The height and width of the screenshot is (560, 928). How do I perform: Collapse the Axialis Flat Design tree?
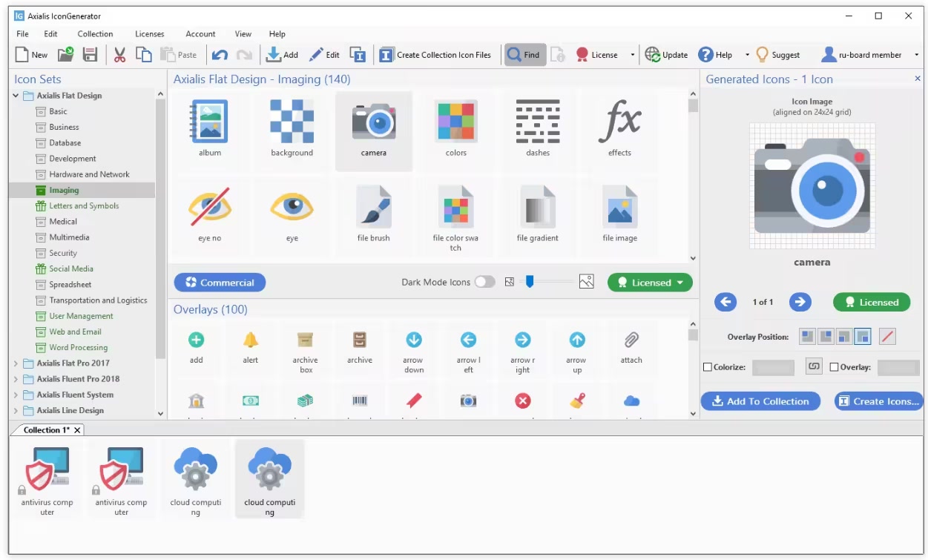(16, 96)
